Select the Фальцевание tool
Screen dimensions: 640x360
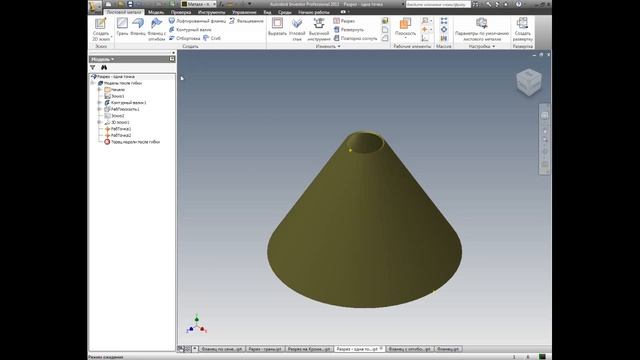[246, 21]
